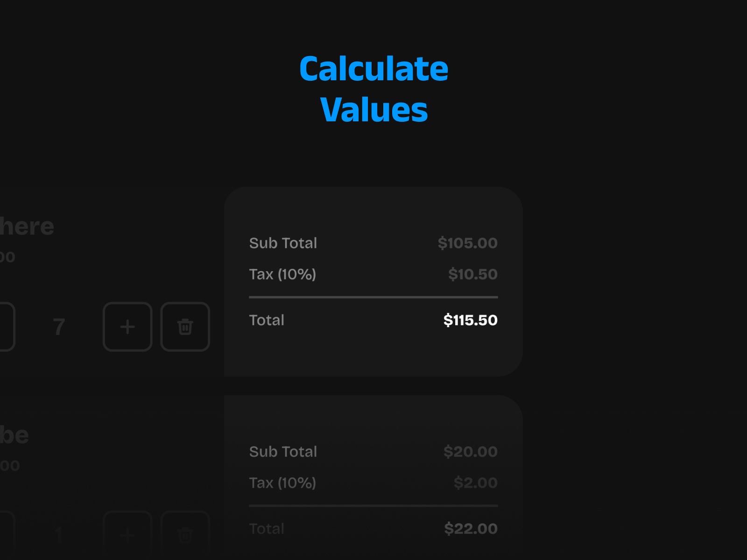Click the quantity value 1
The width and height of the screenshot is (747, 560).
pyautogui.click(x=59, y=535)
